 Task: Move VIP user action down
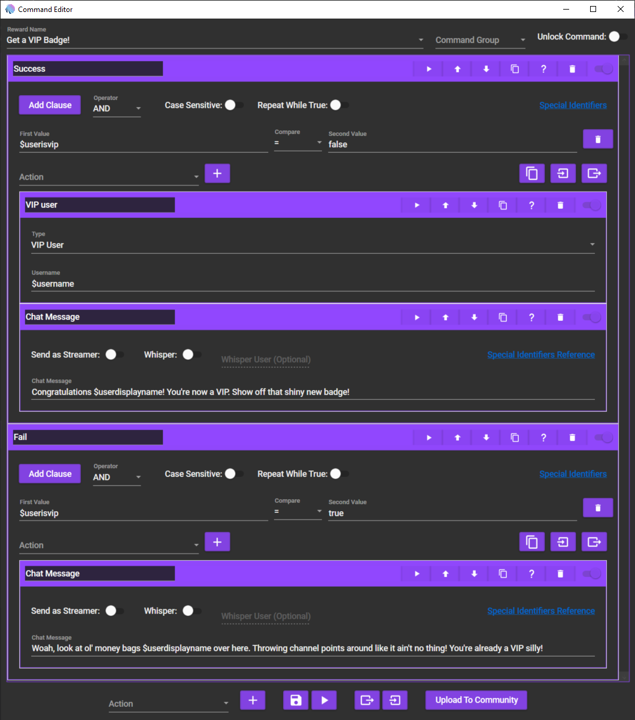click(x=474, y=205)
